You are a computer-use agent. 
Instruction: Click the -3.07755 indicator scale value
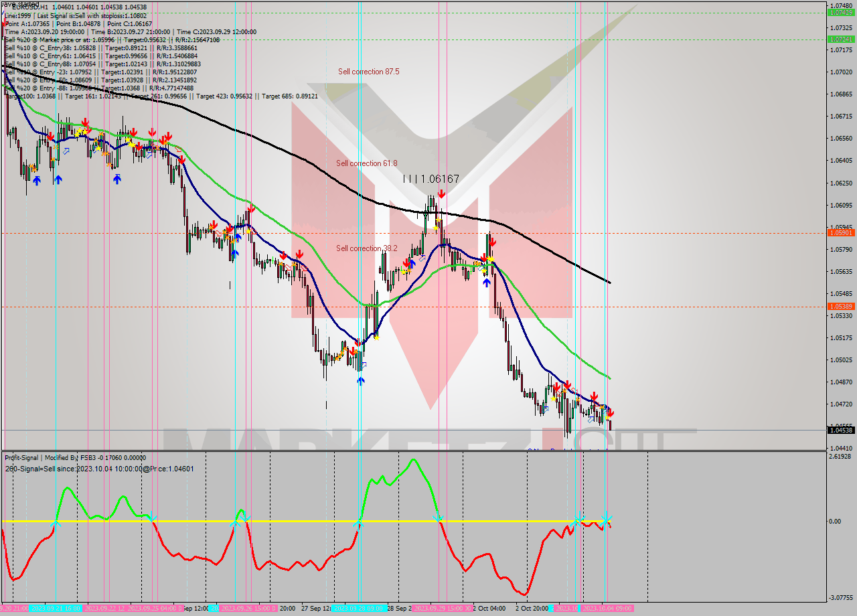click(x=841, y=597)
